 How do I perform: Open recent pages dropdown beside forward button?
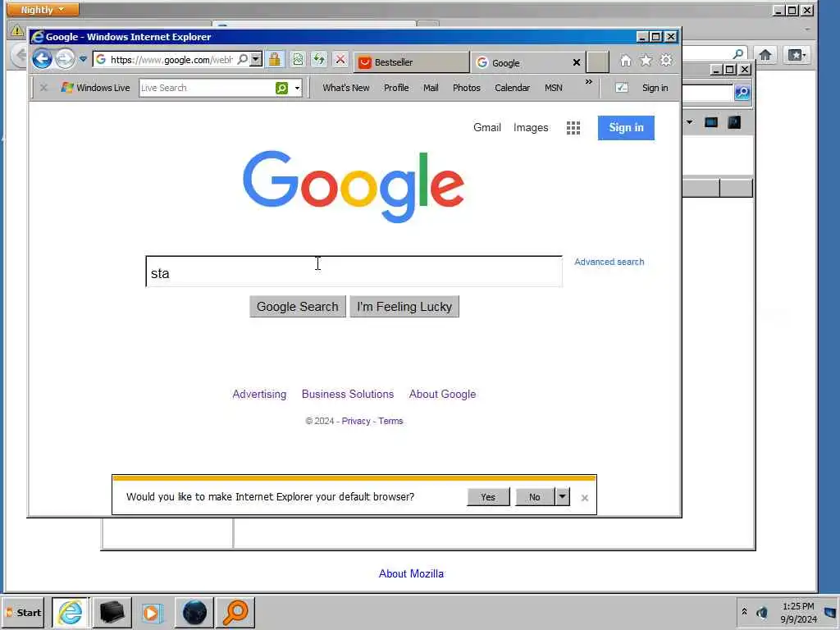point(83,59)
